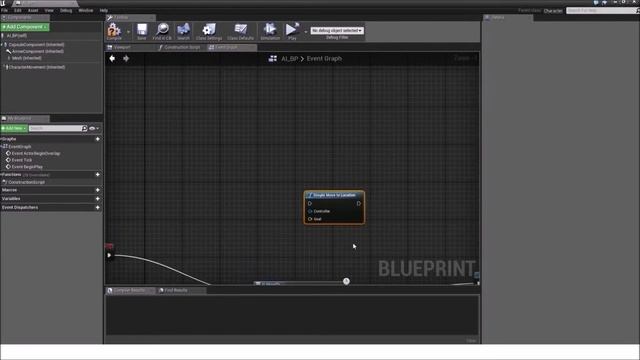Add a new graph with plus
640x360 pixels.
[98, 139]
